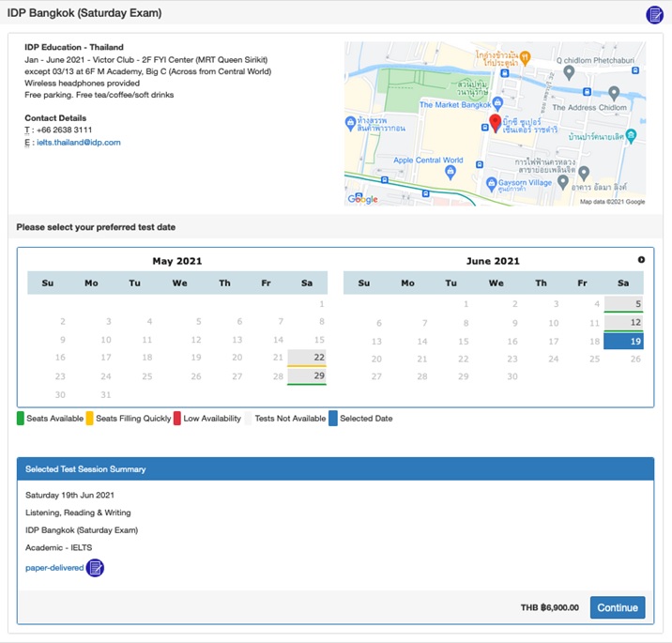Click the orange restaurant marker on map
This screenshot has height=643, width=672.
(526, 56)
